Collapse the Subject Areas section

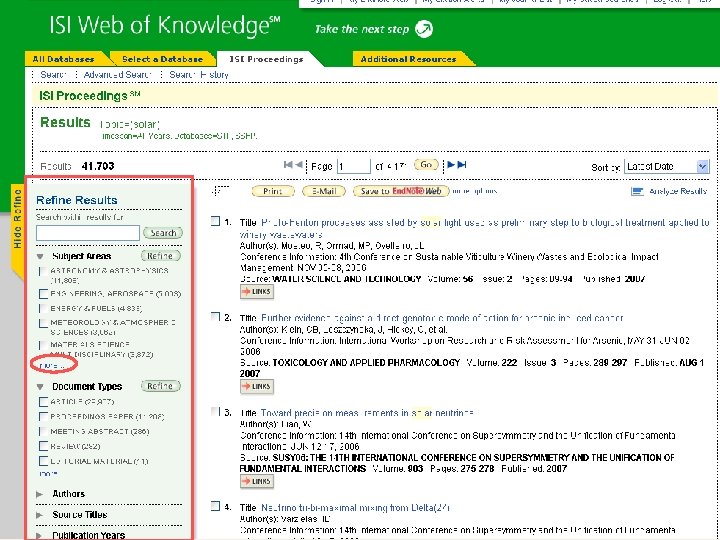(x=40, y=256)
